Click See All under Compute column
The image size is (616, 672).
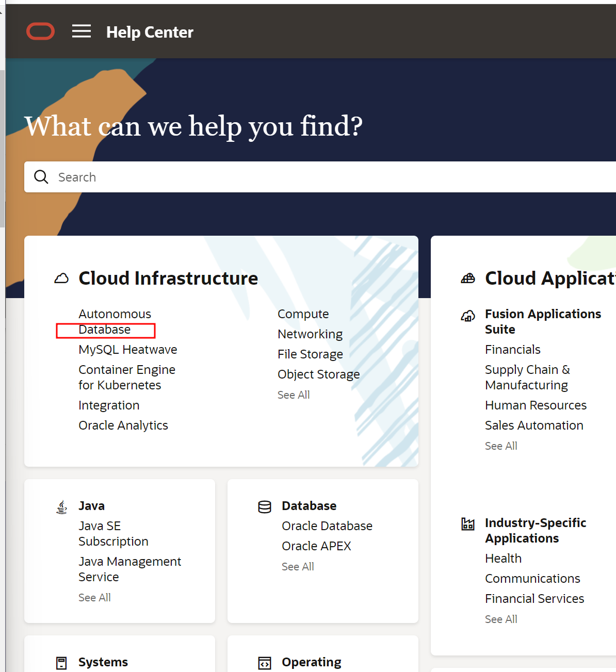tap(294, 395)
